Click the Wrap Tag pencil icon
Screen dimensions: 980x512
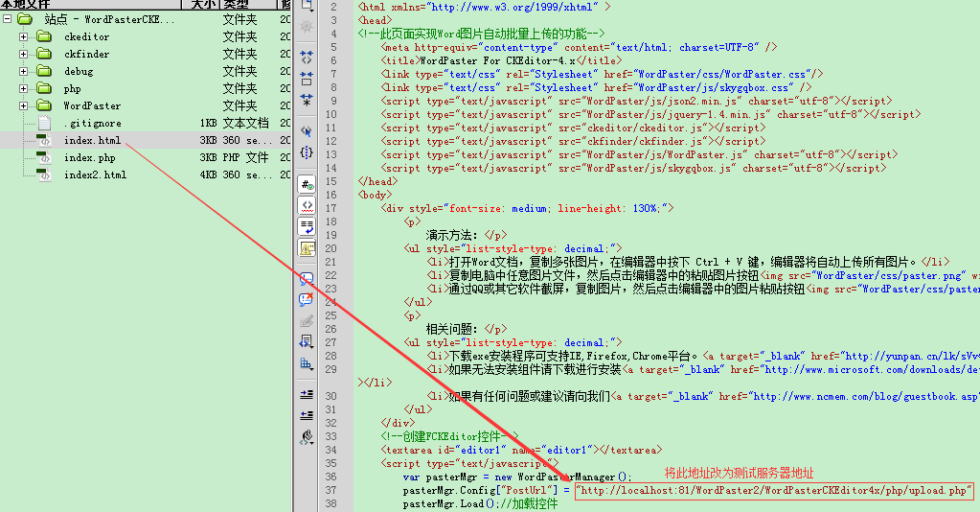[307, 321]
